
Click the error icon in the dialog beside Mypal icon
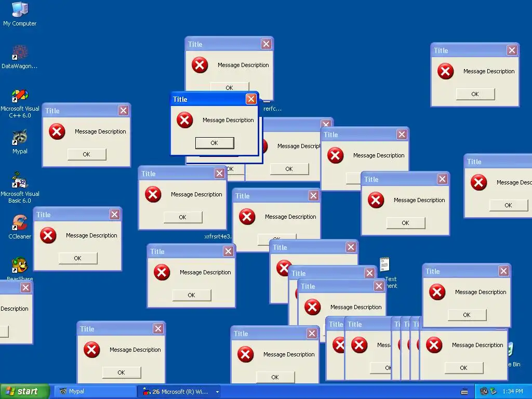point(57,131)
